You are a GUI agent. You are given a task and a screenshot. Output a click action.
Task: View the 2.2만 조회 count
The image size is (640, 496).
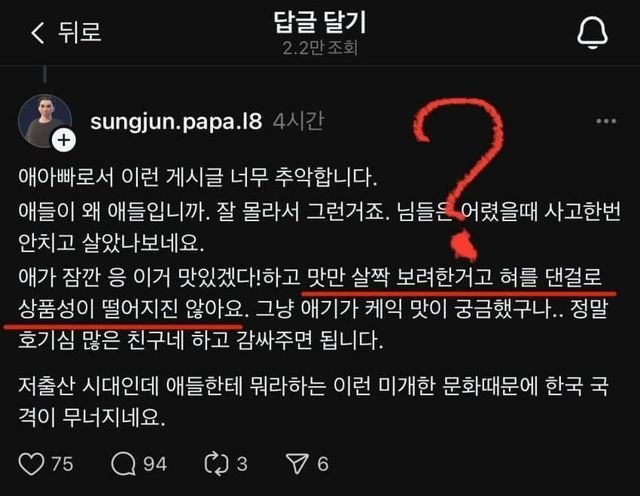[x=320, y=48]
